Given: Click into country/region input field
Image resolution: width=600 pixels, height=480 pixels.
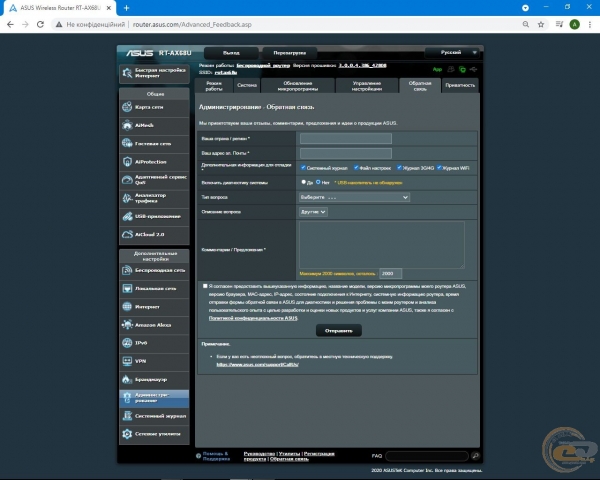Looking at the screenshot, I should tap(346, 139).
